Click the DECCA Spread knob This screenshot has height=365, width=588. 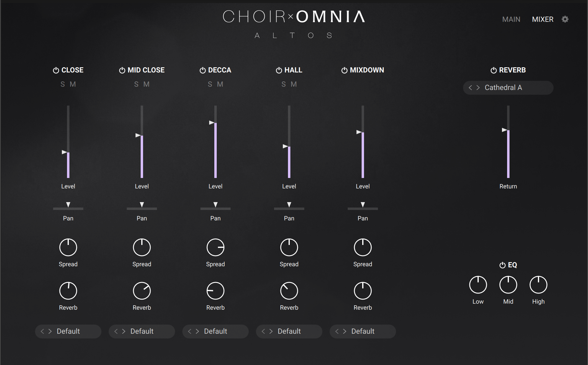pyautogui.click(x=216, y=247)
